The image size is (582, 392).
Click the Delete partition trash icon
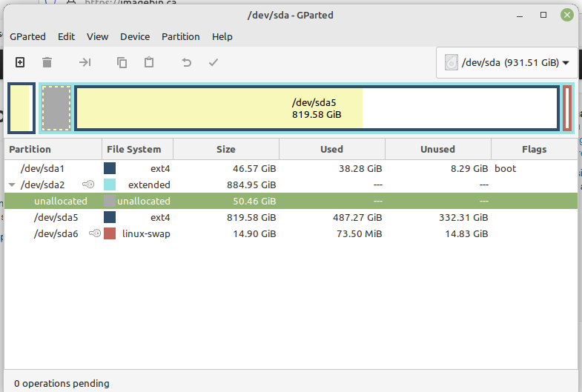47,62
